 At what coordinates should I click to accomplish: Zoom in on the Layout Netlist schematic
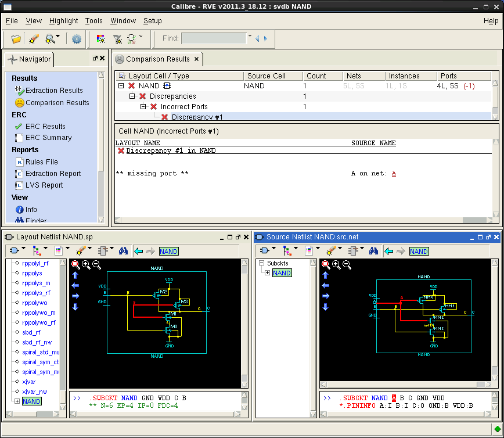pyautogui.click(x=86, y=265)
